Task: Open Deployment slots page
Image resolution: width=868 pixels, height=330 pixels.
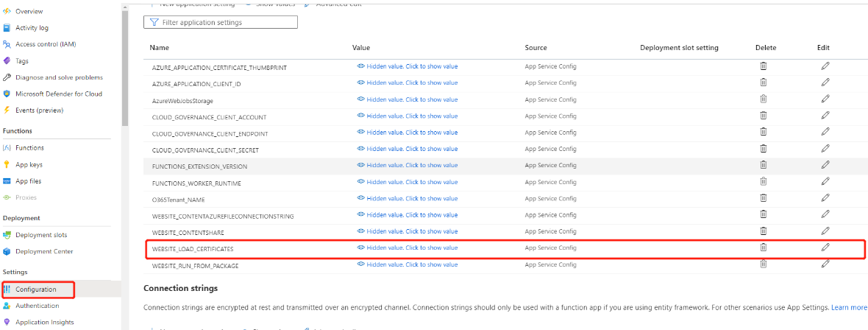Action: (x=41, y=235)
